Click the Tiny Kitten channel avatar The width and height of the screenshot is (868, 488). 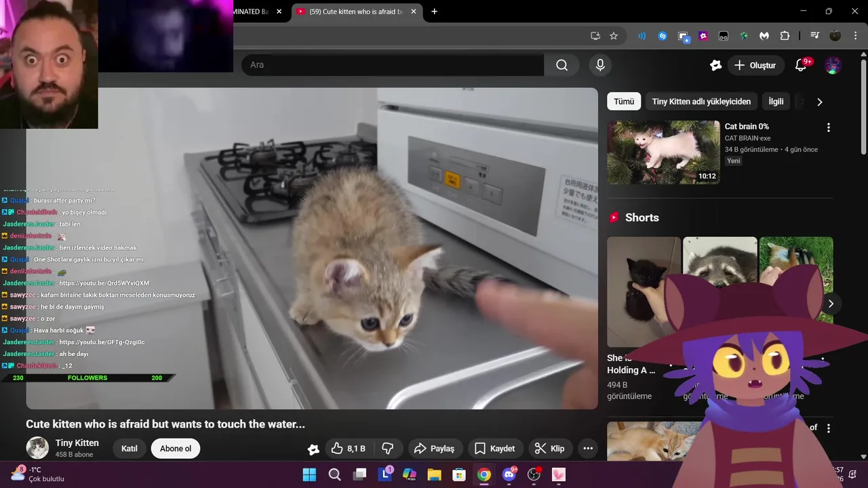[x=37, y=448]
